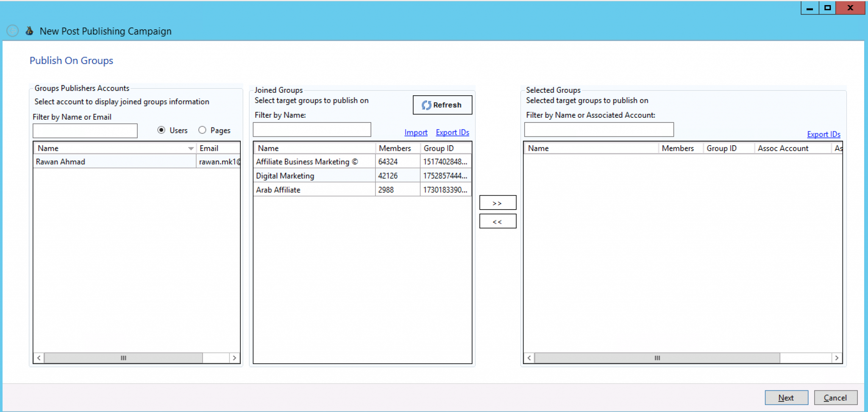Click the app logo icon beside the title

coord(29,31)
